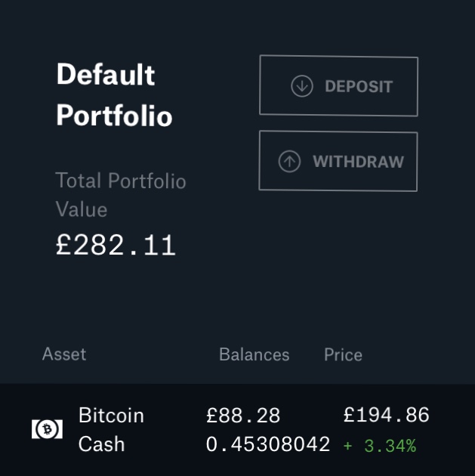Click the £194.86 Bitcoin Cash price
Screen dimensions: 475x476
pos(387,415)
